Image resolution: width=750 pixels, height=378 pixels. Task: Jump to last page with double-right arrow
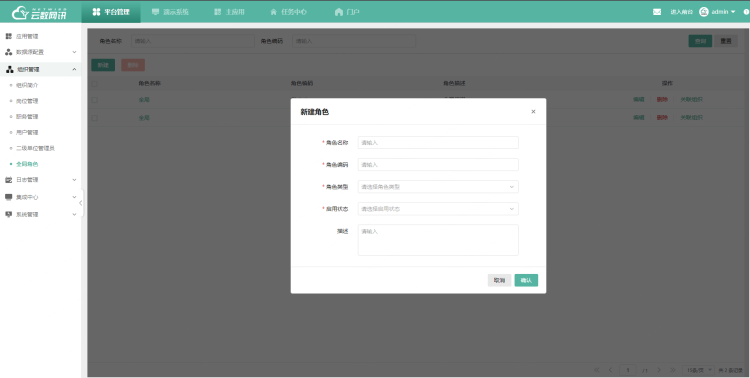(x=673, y=370)
